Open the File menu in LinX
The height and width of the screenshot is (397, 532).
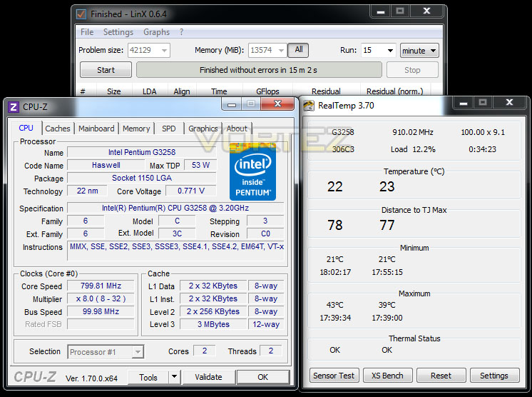(87, 32)
